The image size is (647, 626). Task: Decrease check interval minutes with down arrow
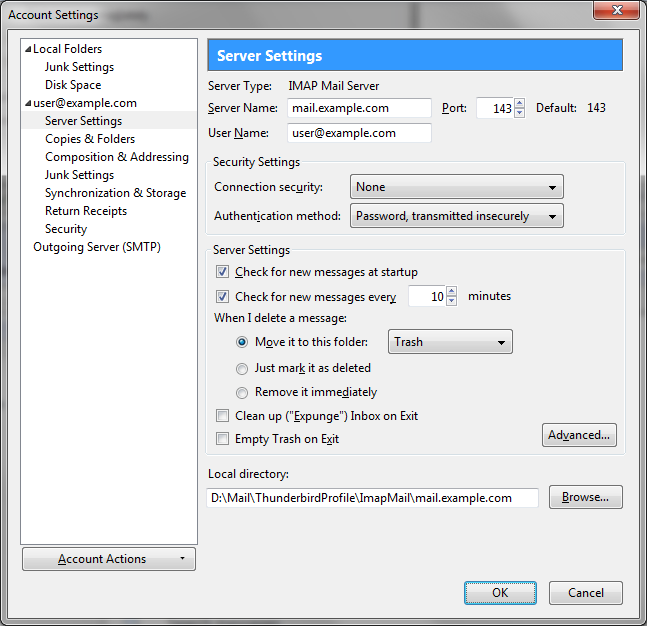pos(451,301)
